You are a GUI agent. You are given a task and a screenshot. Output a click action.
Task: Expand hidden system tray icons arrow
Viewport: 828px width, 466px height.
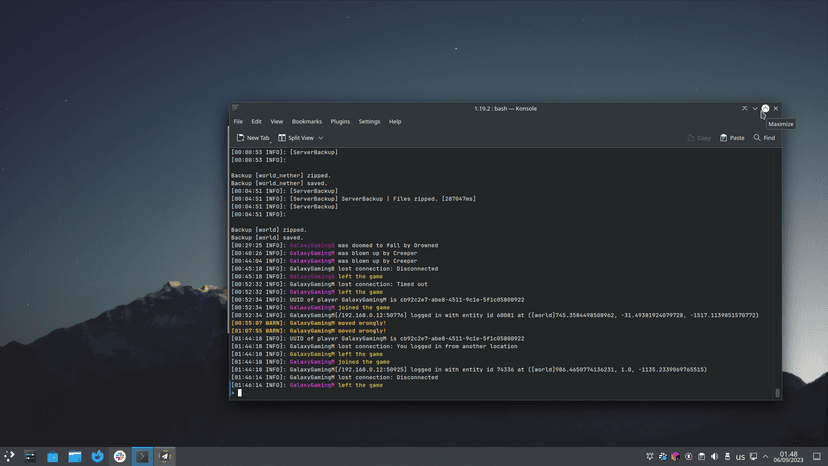coord(766,457)
